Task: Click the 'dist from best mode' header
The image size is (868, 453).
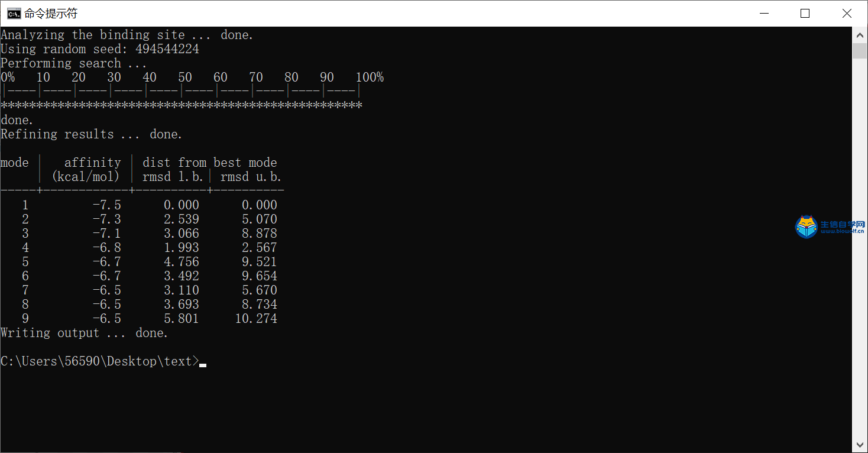Action: click(x=210, y=163)
